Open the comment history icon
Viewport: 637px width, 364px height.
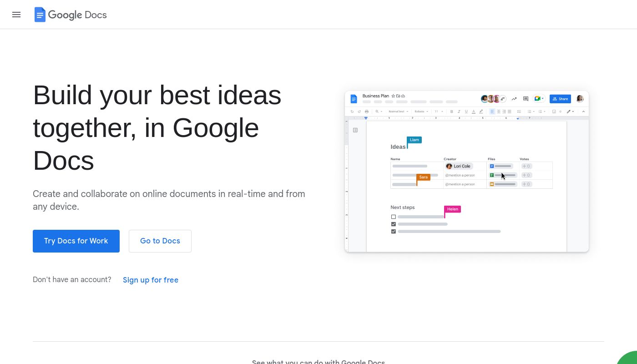526,99
